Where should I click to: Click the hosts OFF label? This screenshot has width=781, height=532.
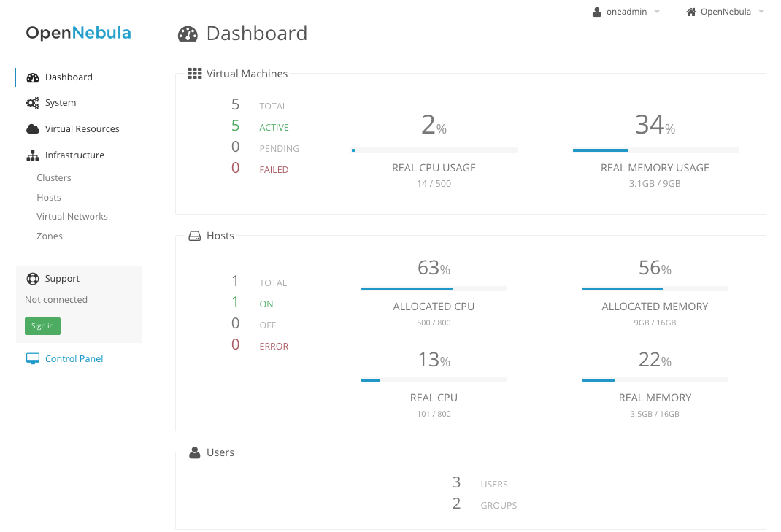tap(267, 325)
